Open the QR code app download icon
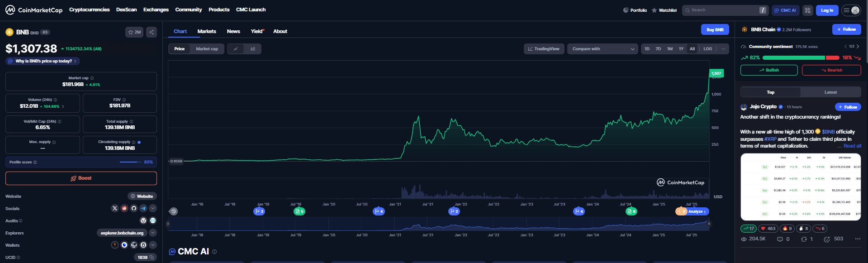The height and width of the screenshot is (263, 868). pyautogui.click(x=807, y=10)
